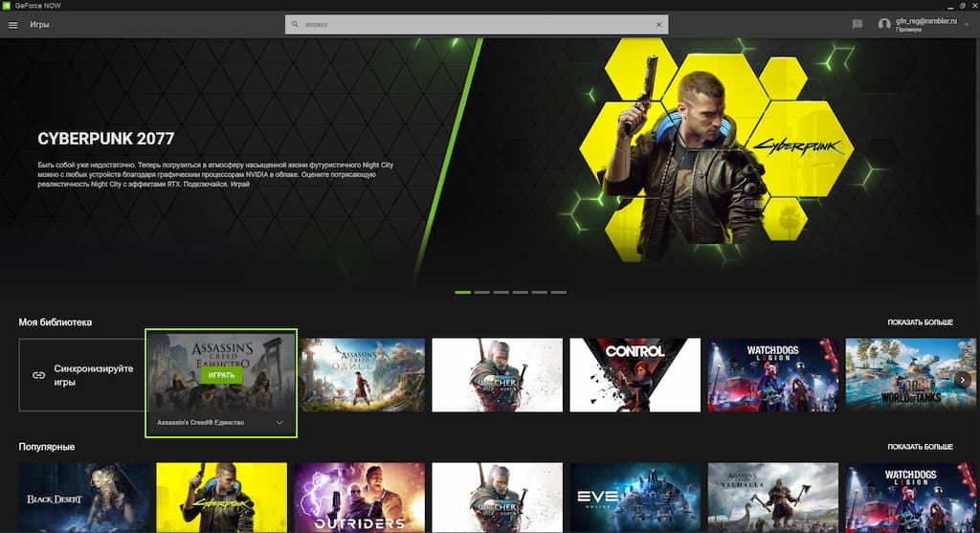Open the notifications message icon

tap(857, 24)
